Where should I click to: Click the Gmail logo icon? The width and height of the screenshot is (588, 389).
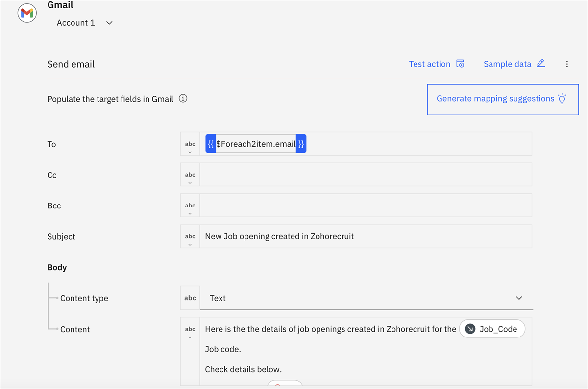pos(27,14)
